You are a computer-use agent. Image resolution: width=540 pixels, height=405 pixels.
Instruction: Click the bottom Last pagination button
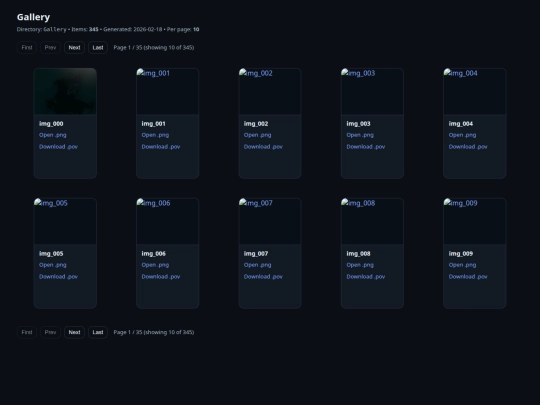pyautogui.click(x=98, y=332)
